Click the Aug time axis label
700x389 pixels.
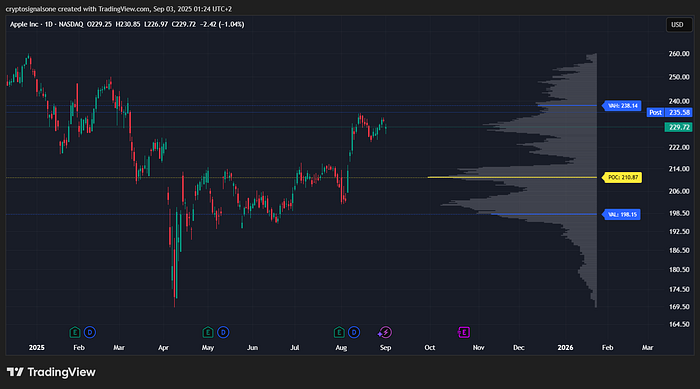pyautogui.click(x=341, y=347)
